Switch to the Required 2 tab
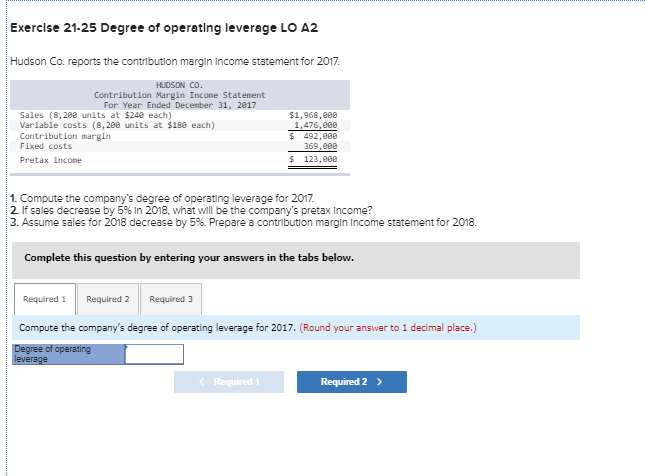645x476 pixels. coord(108,299)
